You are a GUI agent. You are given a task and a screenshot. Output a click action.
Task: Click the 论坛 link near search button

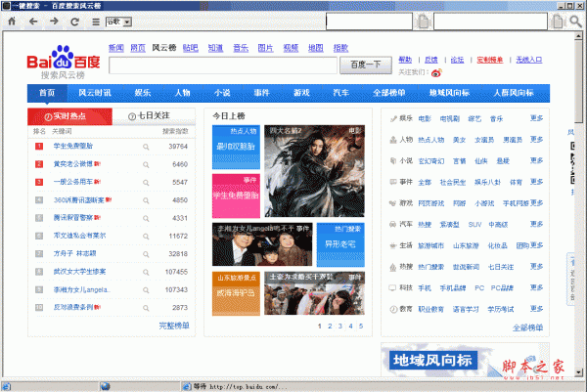[x=457, y=60]
